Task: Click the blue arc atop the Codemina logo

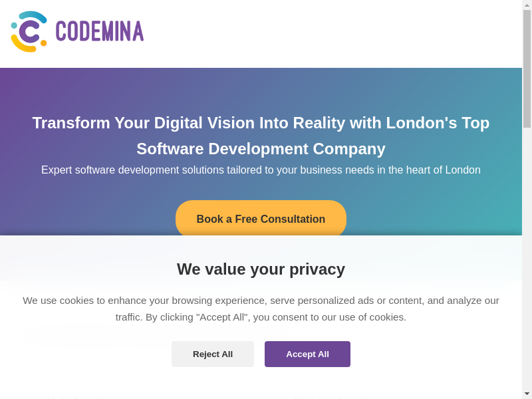Action: pos(35,16)
